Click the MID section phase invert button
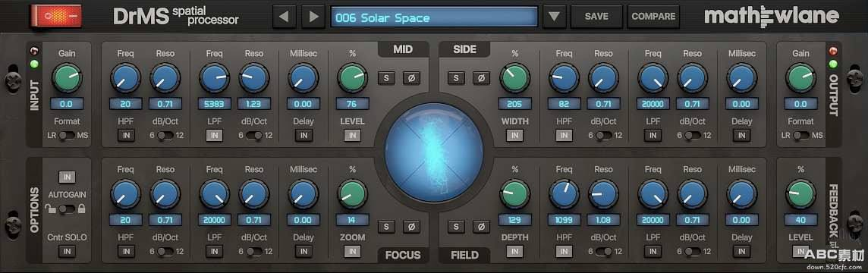 (x=411, y=78)
